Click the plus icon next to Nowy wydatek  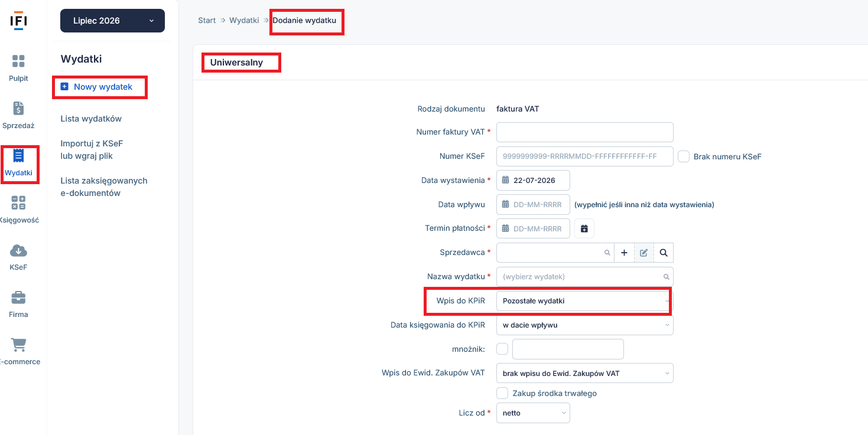64,87
